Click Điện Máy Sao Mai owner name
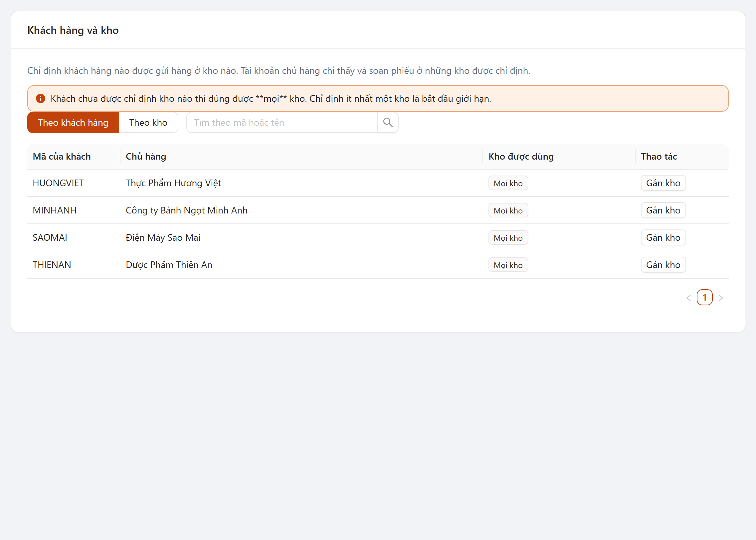The width and height of the screenshot is (756, 540). [163, 237]
